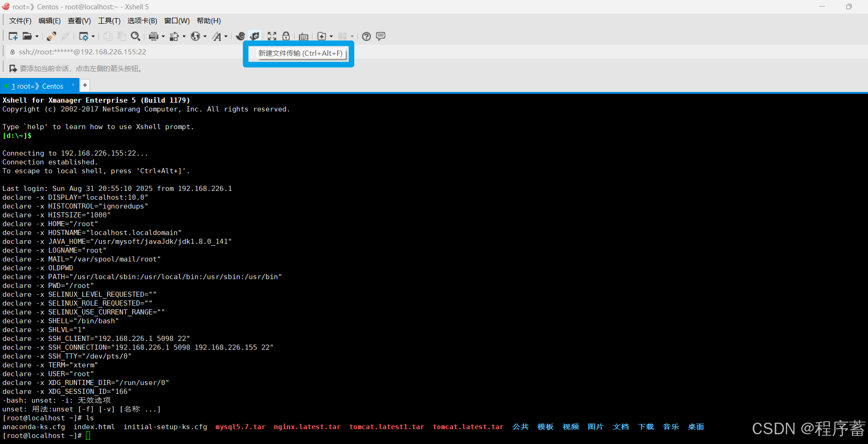Screen dimensions: 868x444
Task: Open the Open-session dropdown arrow
Action: [x=37, y=36]
